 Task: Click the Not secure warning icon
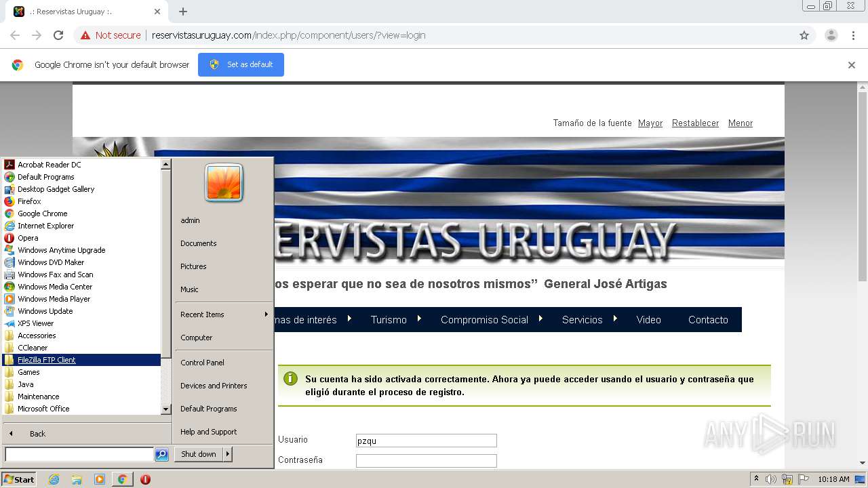pyautogui.click(x=85, y=35)
